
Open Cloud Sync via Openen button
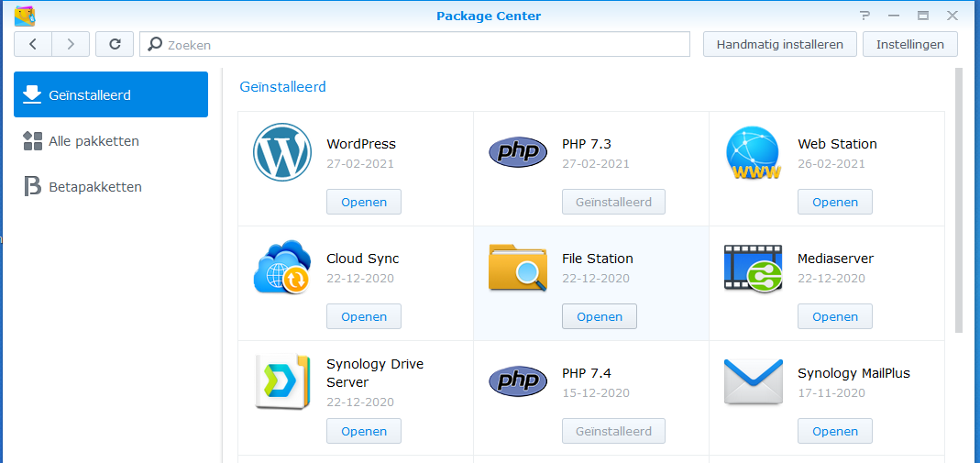364,316
